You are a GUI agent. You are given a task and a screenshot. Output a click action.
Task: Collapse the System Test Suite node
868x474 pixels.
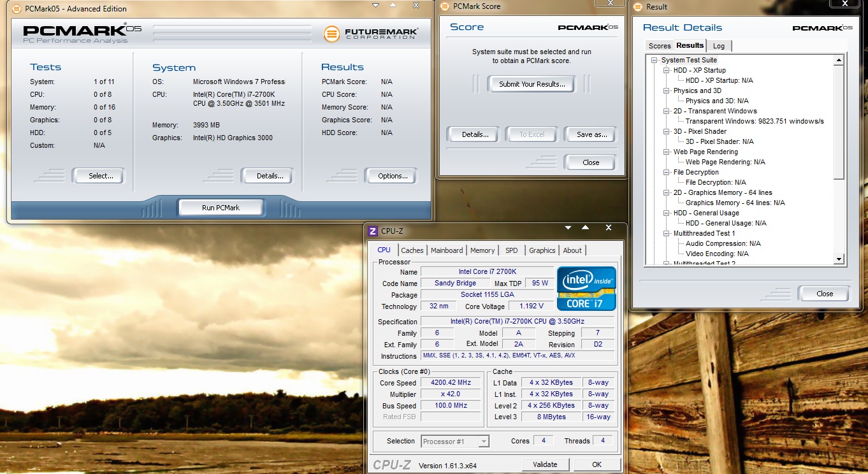[x=654, y=60]
